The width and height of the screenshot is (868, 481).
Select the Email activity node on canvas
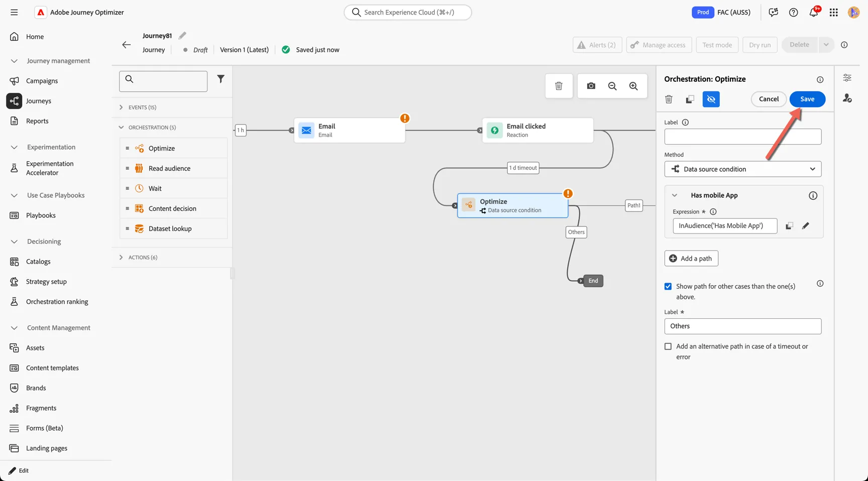350,130
